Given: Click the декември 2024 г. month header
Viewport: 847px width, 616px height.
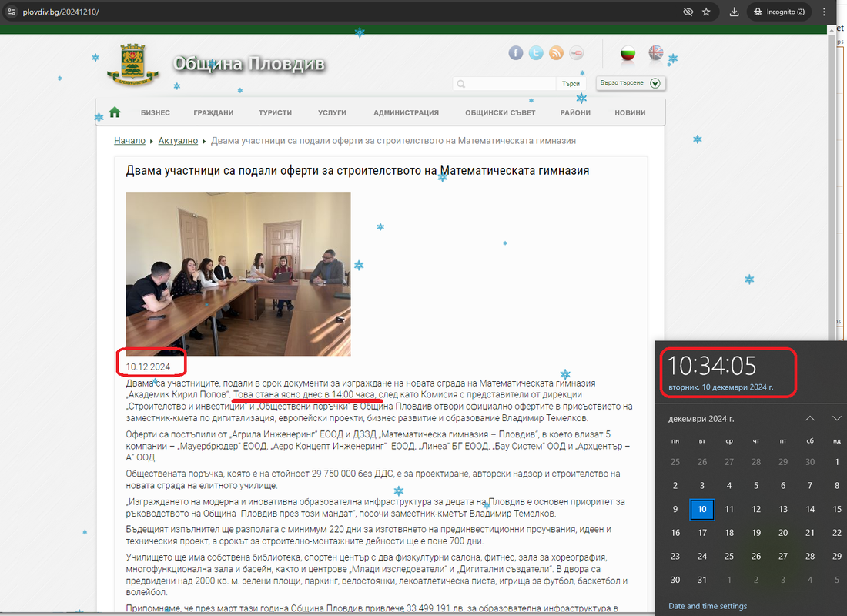Looking at the screenshot, I should [x=701, y=419].
